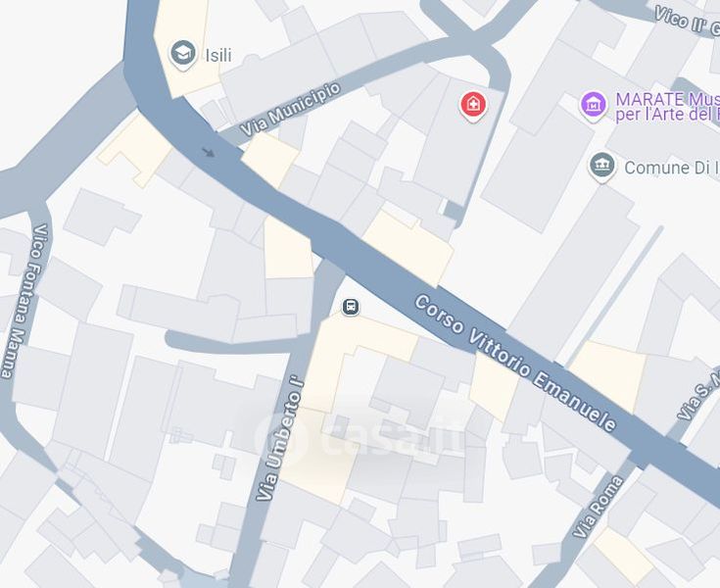The height and width of the screenshot is (588, 720).
Task: Click the Comune Di place label text
Action: (x=672, y=168)
